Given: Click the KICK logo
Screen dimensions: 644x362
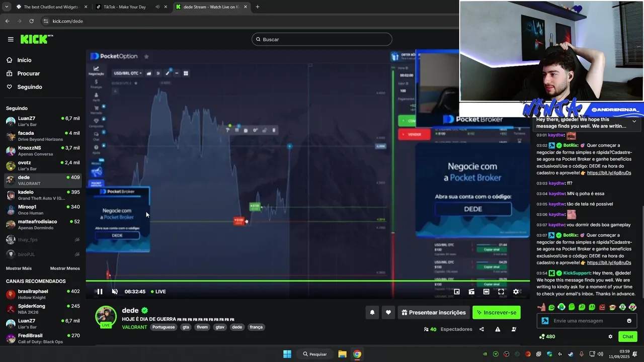Looking at the screenshot, I should [x=36, y=39].
